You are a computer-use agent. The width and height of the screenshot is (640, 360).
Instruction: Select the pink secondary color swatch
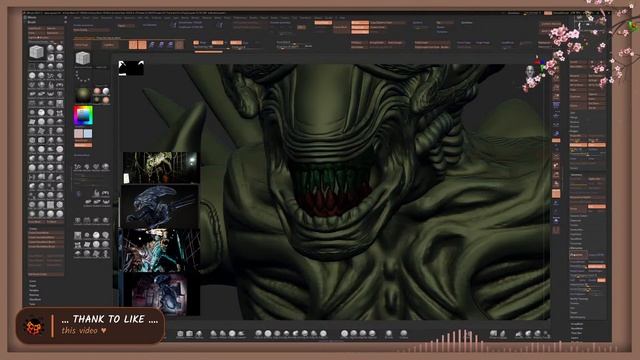pyautogui.click(x=79, y=133)
